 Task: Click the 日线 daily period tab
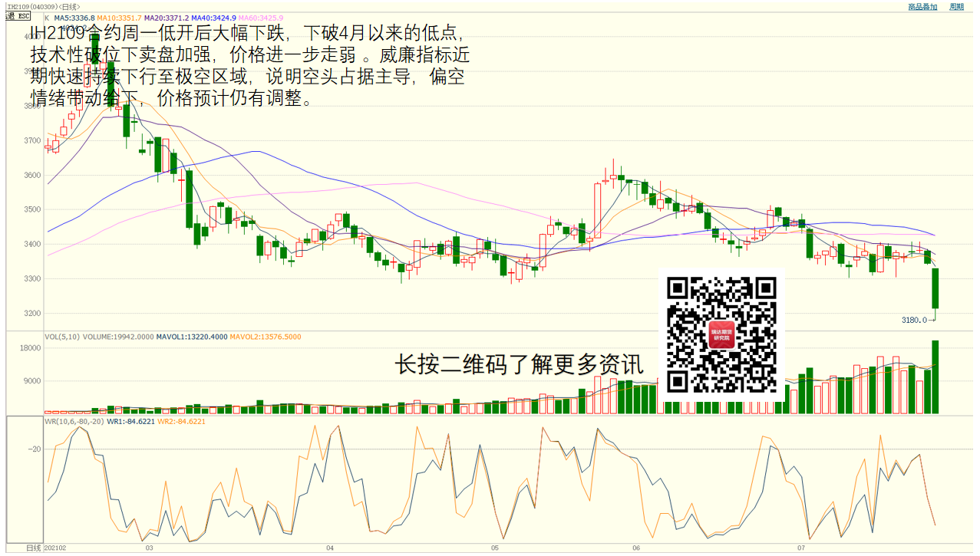tap(33, 548)
